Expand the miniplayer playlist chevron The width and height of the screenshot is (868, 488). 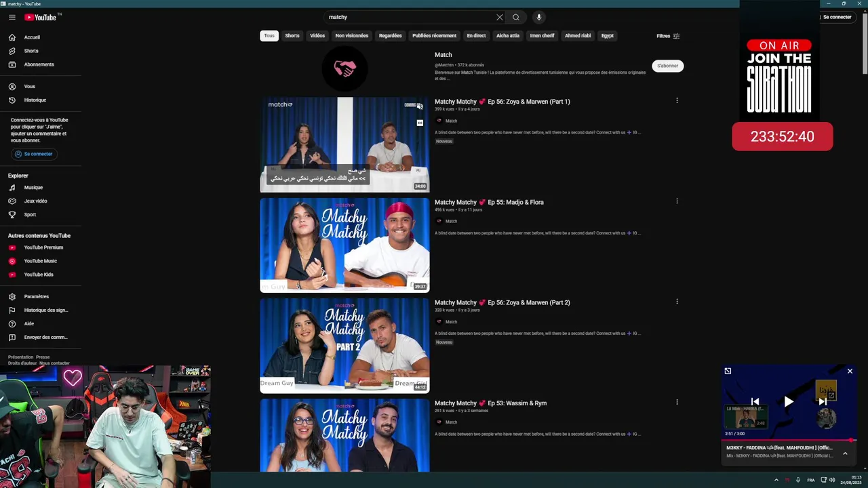coord(845,453)
